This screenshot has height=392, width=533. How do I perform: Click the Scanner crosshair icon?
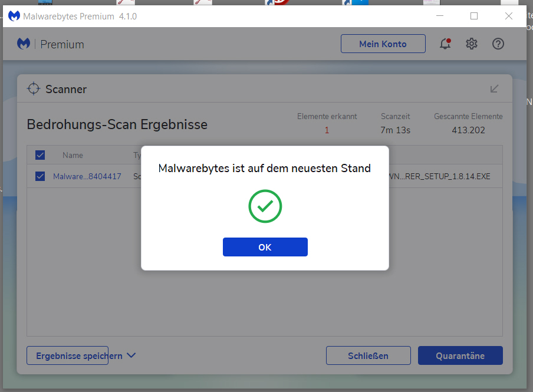(33, 89)
